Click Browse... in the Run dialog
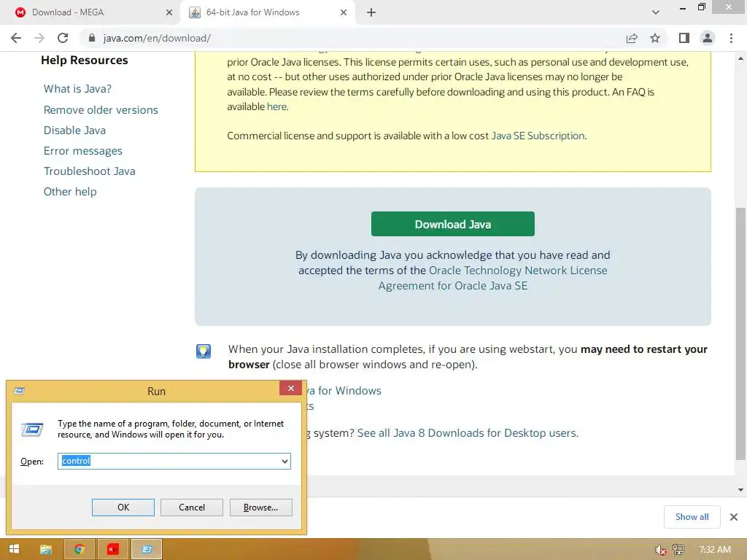The width and height of the screenshot is (747, 560). (x=260, y=507)
